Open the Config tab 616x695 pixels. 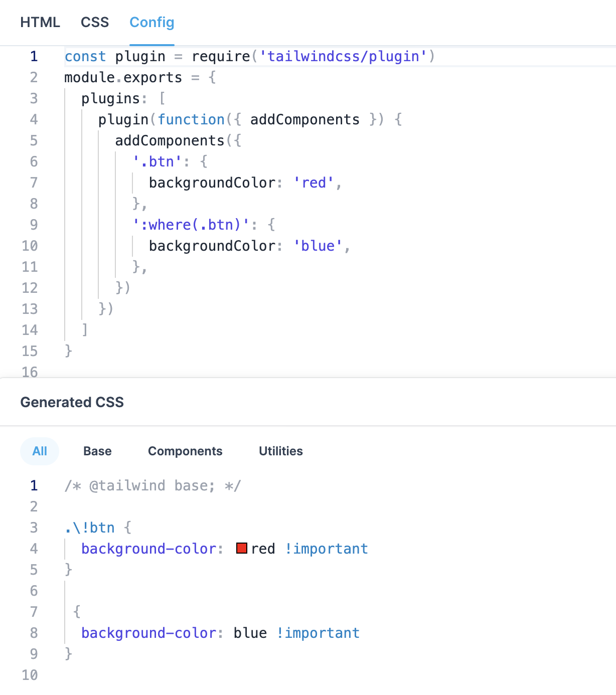click(151, 22)
